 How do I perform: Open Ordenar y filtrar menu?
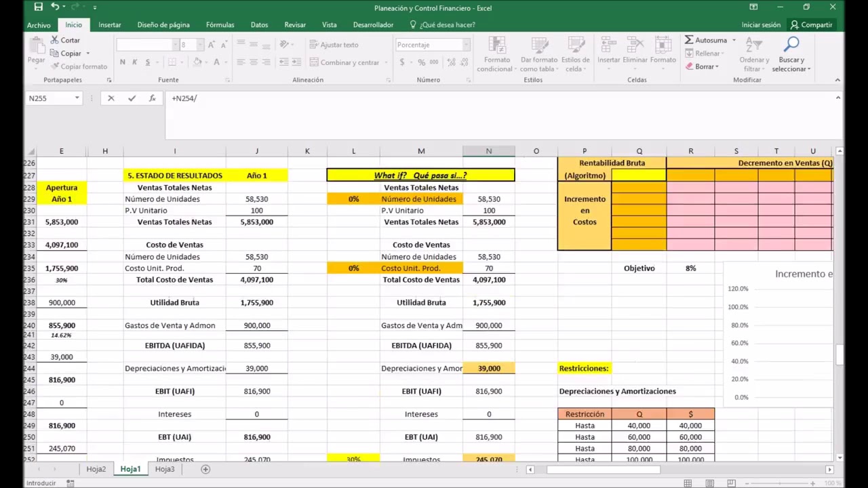tap(754, 54)
